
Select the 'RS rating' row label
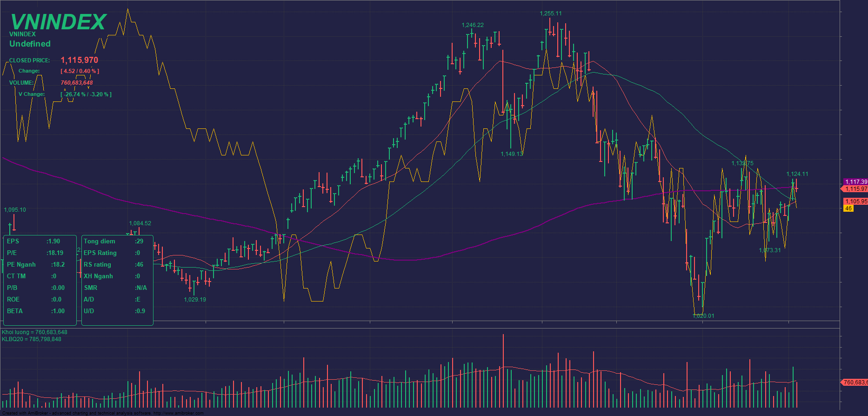point(97,265)
